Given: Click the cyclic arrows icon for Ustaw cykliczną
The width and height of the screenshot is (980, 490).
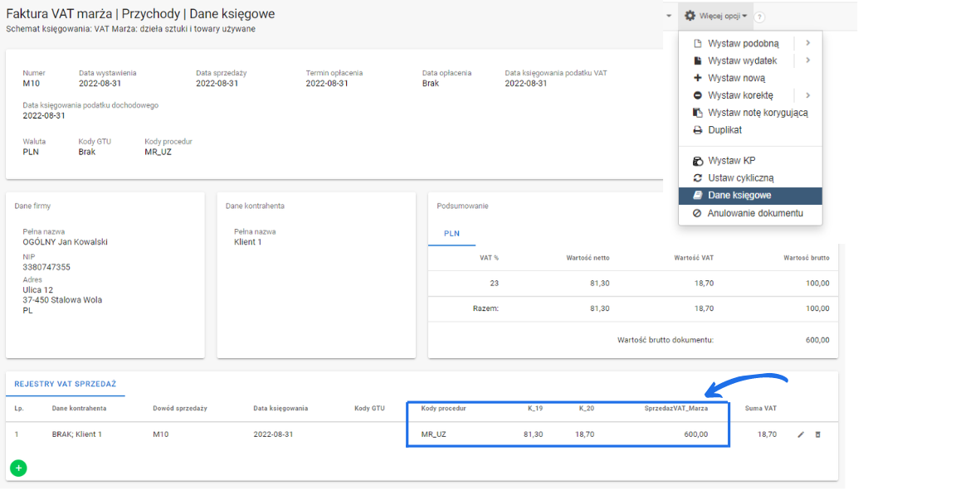Looking at the screenshot, I should [x=698, y=178].
